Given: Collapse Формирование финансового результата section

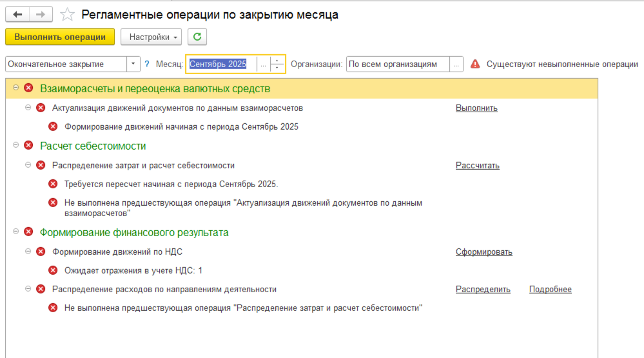Looking at the screenshot, I should 15,232.
